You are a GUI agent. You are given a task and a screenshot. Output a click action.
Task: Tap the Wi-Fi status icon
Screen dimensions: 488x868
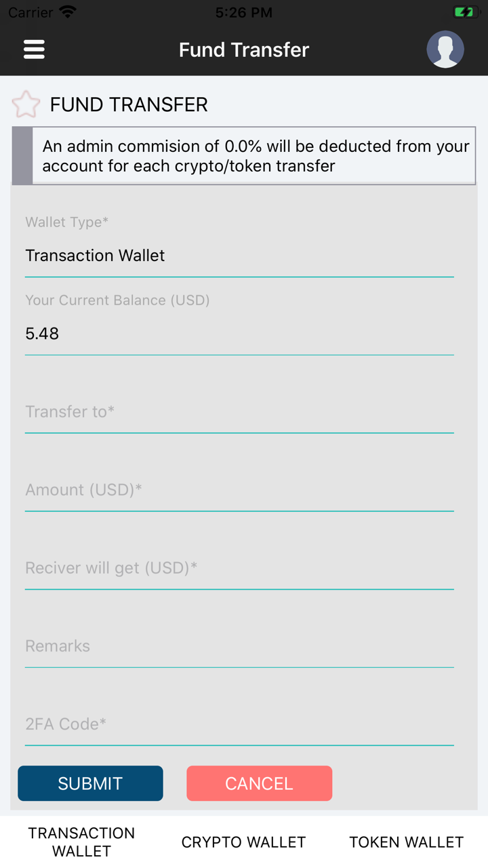pos(68,12)
